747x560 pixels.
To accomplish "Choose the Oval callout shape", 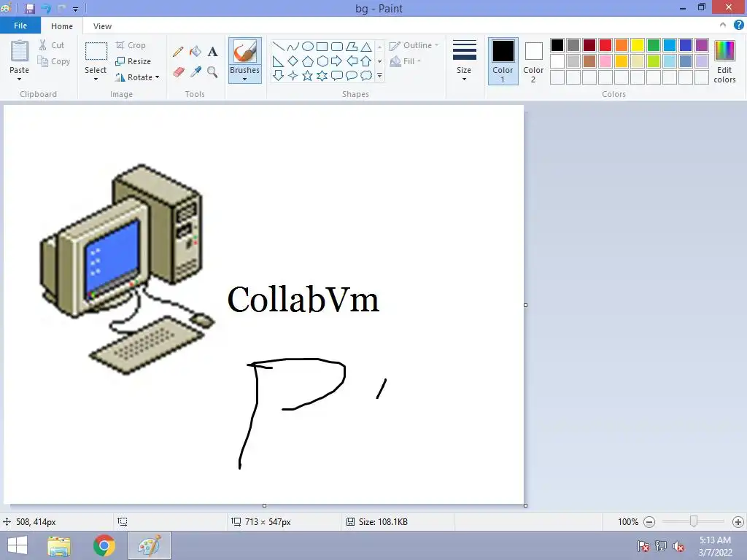I will pos(352,75).
